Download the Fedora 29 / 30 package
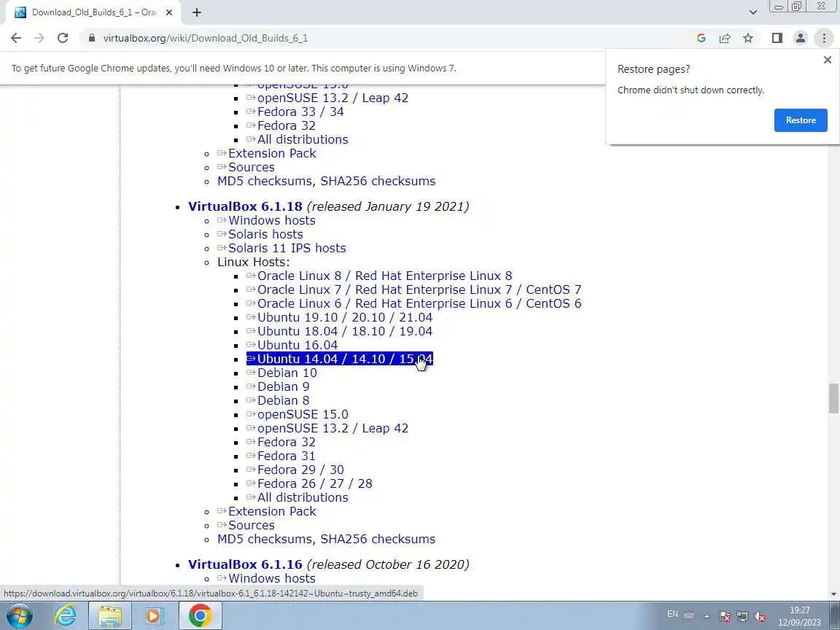840x630 pixels. click(x=300, y=470)
